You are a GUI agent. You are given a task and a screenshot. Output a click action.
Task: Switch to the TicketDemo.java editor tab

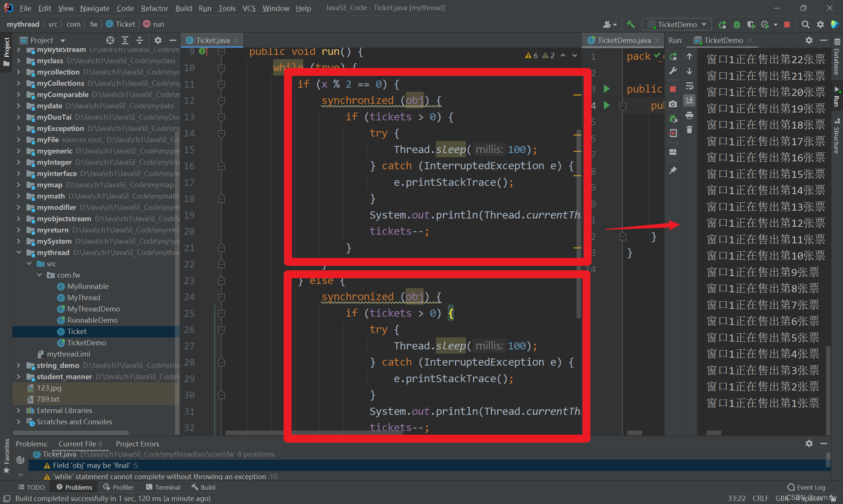pyautogui.click(x=624, y=40)
